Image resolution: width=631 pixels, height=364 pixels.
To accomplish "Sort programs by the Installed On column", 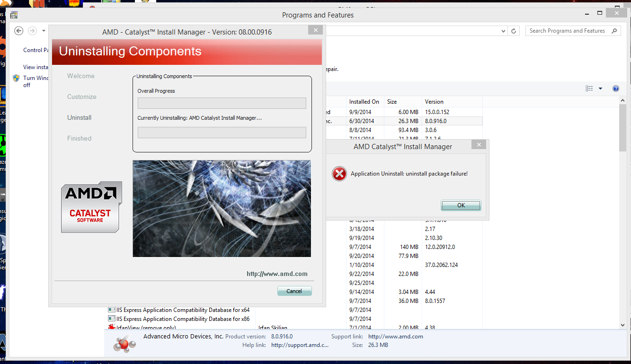I will 364,102.
